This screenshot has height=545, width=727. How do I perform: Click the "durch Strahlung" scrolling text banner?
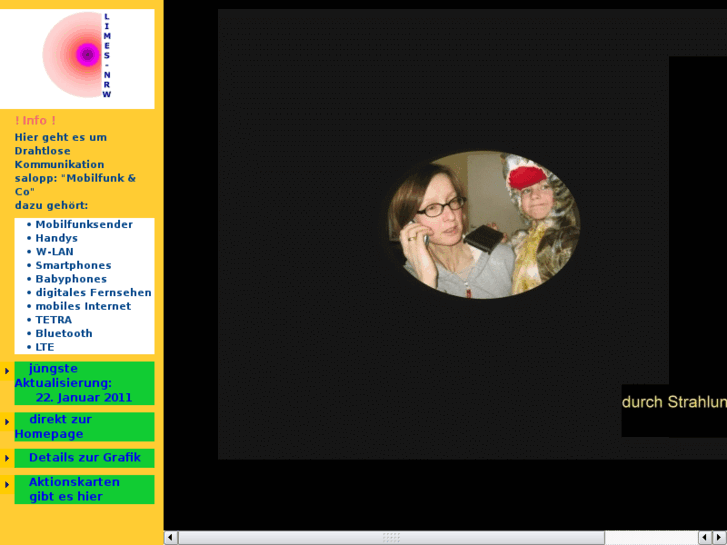(673, 403)
